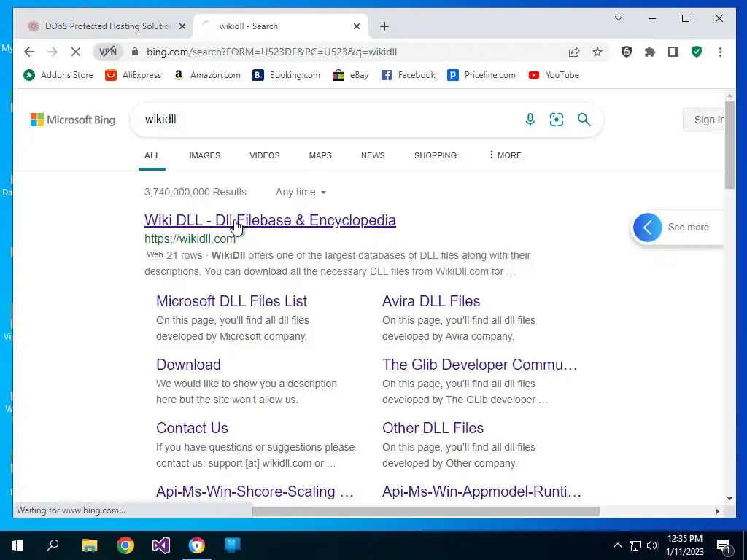Open Wiki DLL - Dll Filebase & Encyclopedia result

(x=270, y=220)
